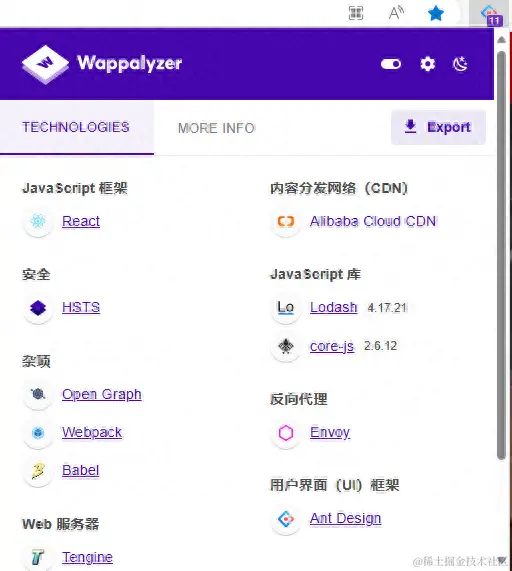Click the JavaScript 框架 category heading
512x571 pixels.
pos(75,188)
